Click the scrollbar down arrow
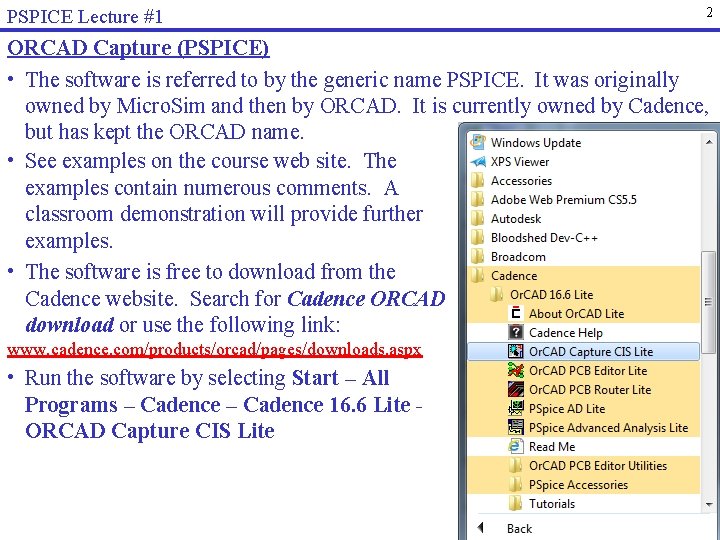 point(709,504)
